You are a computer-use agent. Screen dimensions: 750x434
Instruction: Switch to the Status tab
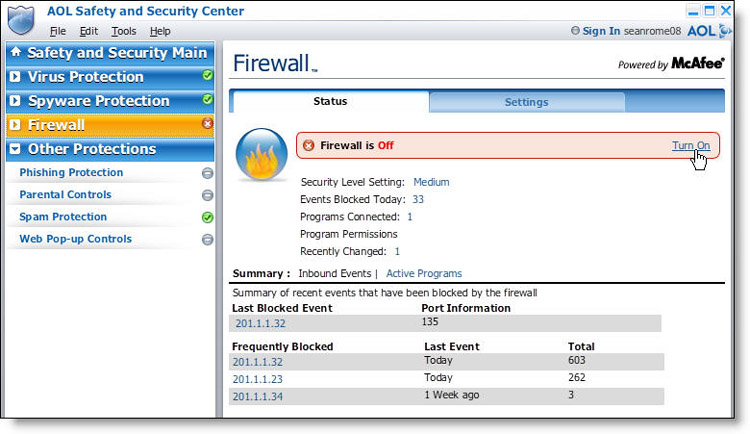pyautogui.click(x=330, y=101)
